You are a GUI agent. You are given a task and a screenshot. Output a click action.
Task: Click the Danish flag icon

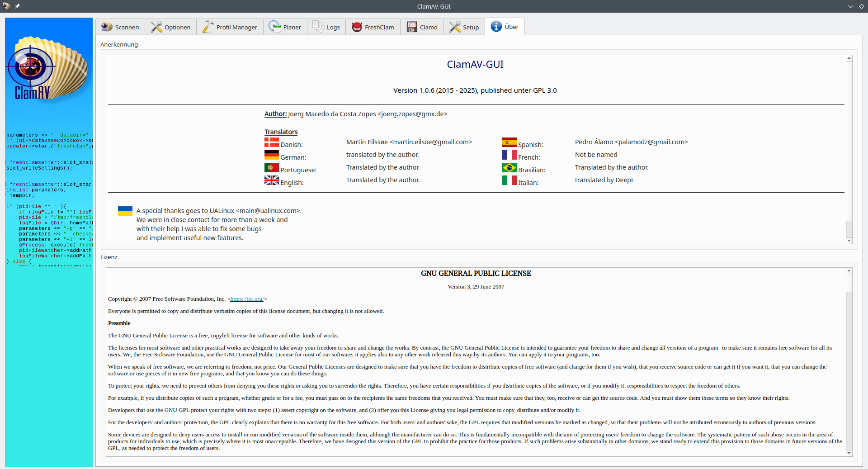(272, 142)
